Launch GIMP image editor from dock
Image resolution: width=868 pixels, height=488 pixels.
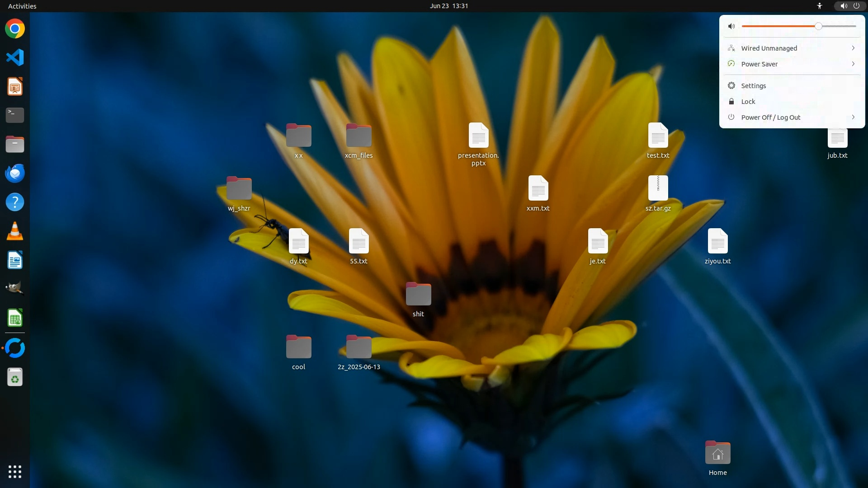[15, 288]
